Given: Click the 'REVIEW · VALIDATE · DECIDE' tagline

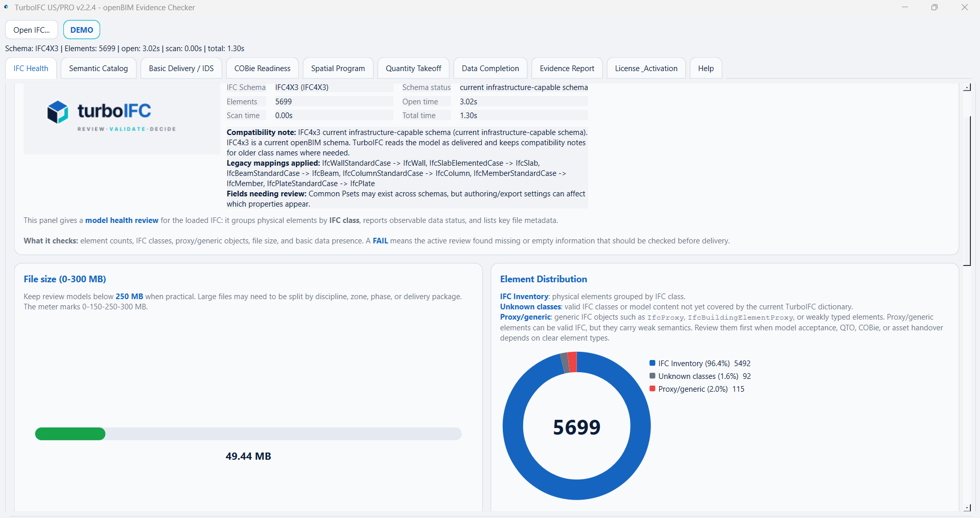Looking at the screenshot, I should tap(127, 129).
